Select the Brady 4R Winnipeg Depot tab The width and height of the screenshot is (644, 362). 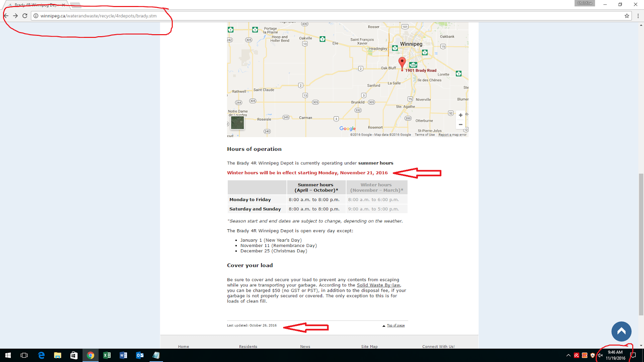36,5
